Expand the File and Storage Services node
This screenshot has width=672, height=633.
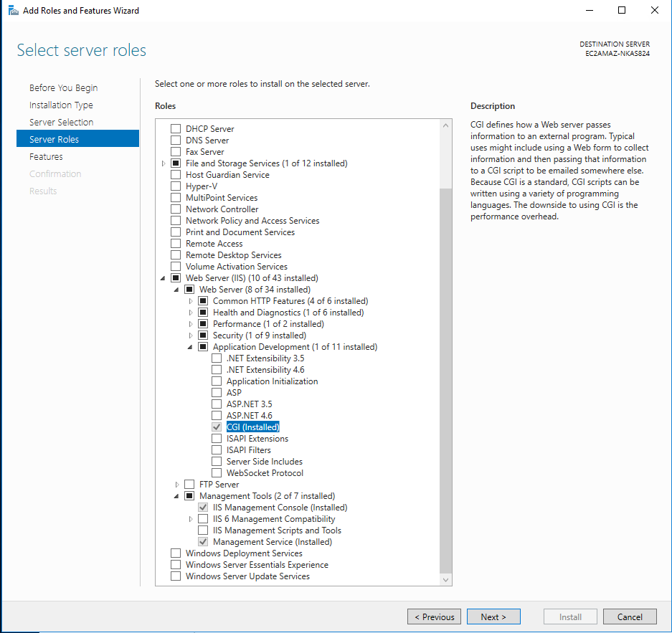click(x=164, y=163)
